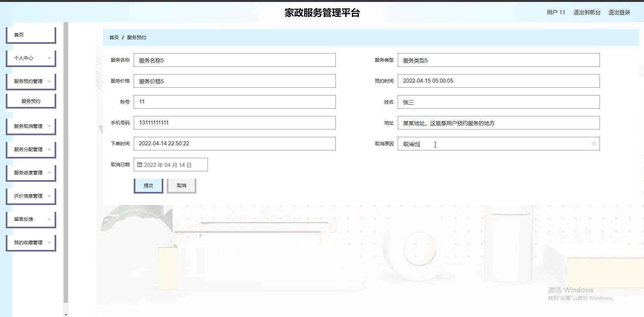Click the clear icon in 取消原因 field
This screenshot has width=644, height=317.
coord(594,143)
